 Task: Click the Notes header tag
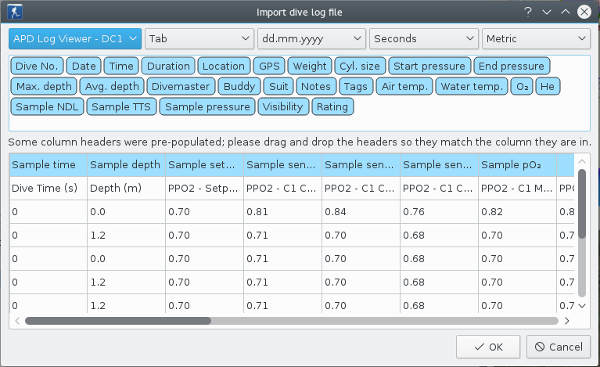[x=316, y=86]
